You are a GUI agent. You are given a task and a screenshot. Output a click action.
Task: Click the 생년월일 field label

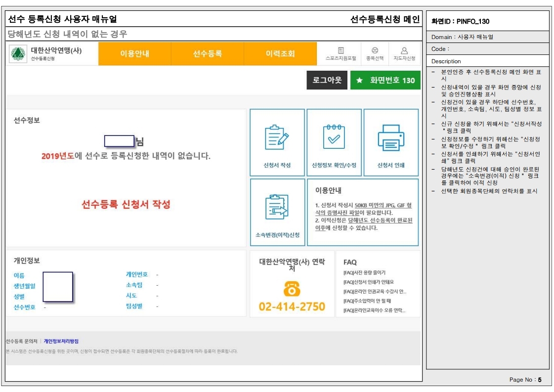point(24,286)
